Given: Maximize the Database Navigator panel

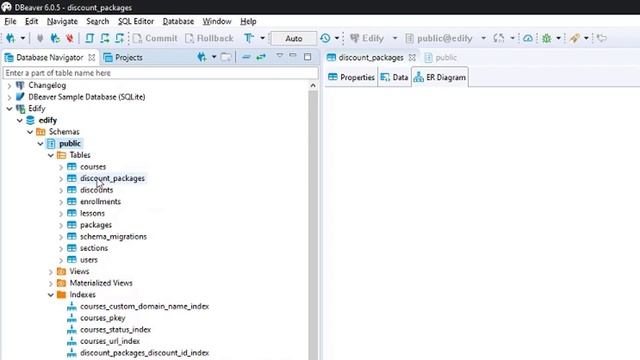Looking at the screenshot, I should coord(307,57).
